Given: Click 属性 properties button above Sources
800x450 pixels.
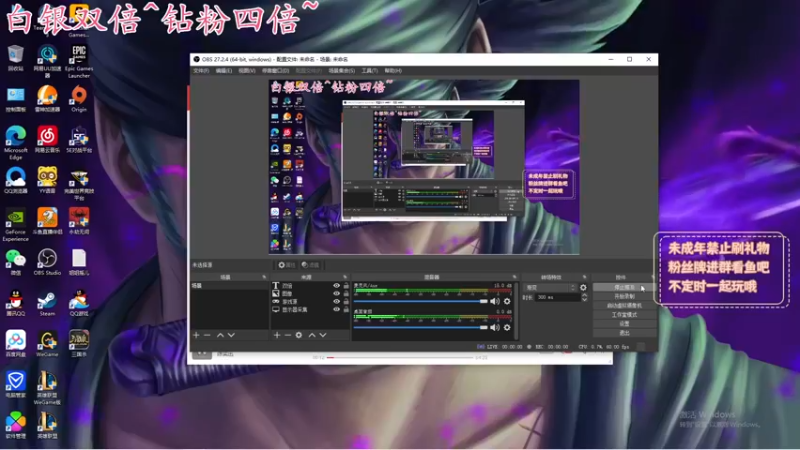Looking at the screenshot, I should click(x=286, y=265).
